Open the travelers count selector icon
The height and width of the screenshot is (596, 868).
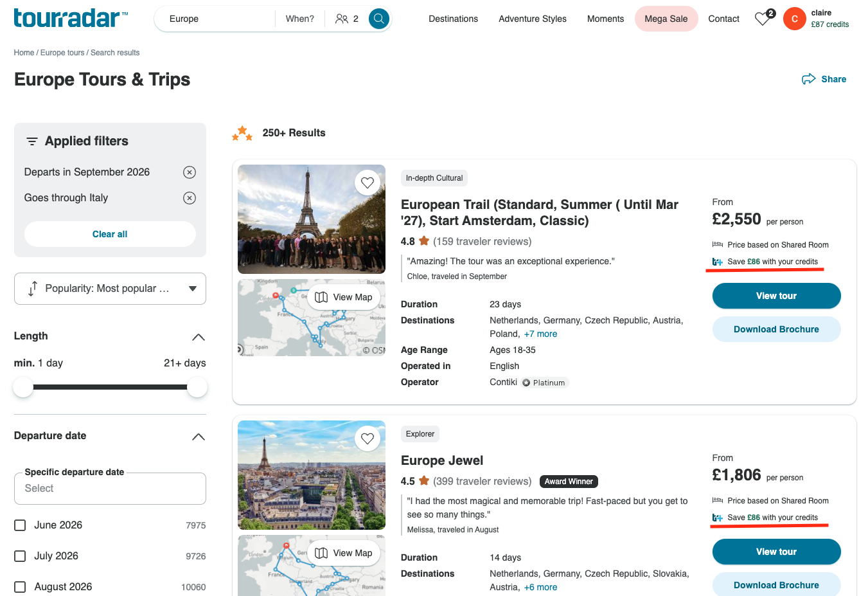click(342, 19)
